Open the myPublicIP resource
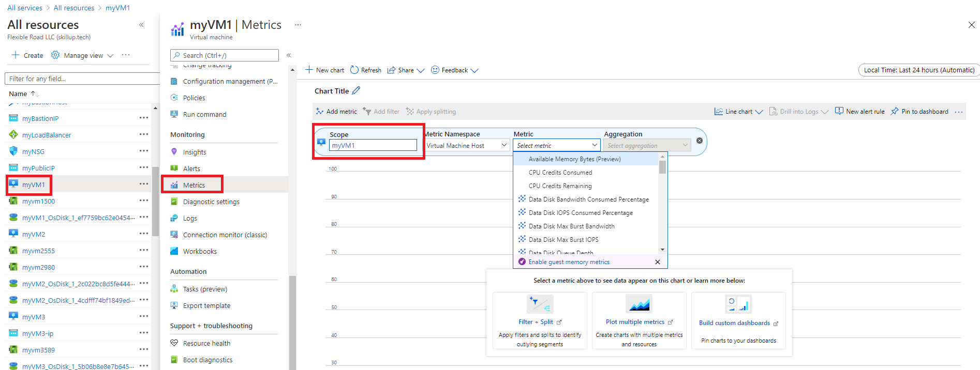The image size is (980, 370). 38,168
